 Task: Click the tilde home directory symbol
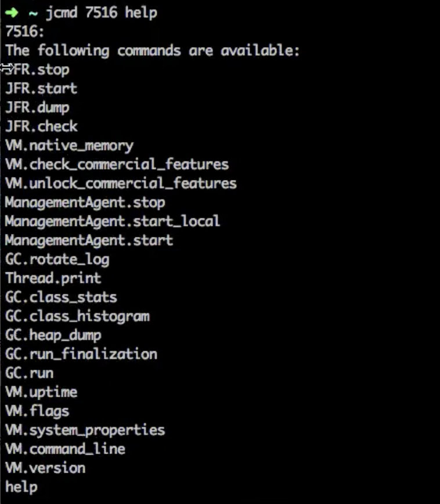(x=33, y=13)
